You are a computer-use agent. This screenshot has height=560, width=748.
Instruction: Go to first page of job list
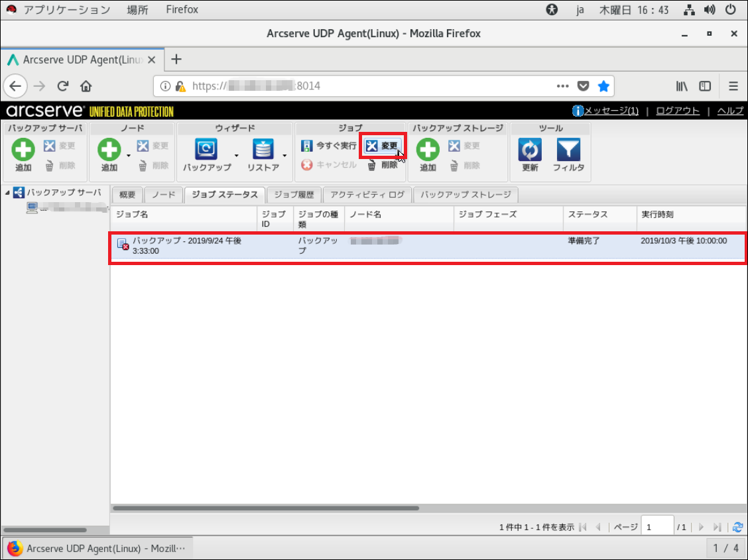pyautogui.click(x=582, y=527)
